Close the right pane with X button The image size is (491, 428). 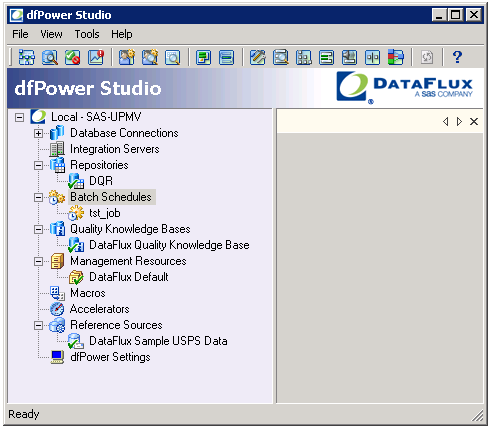click(474, 122)
